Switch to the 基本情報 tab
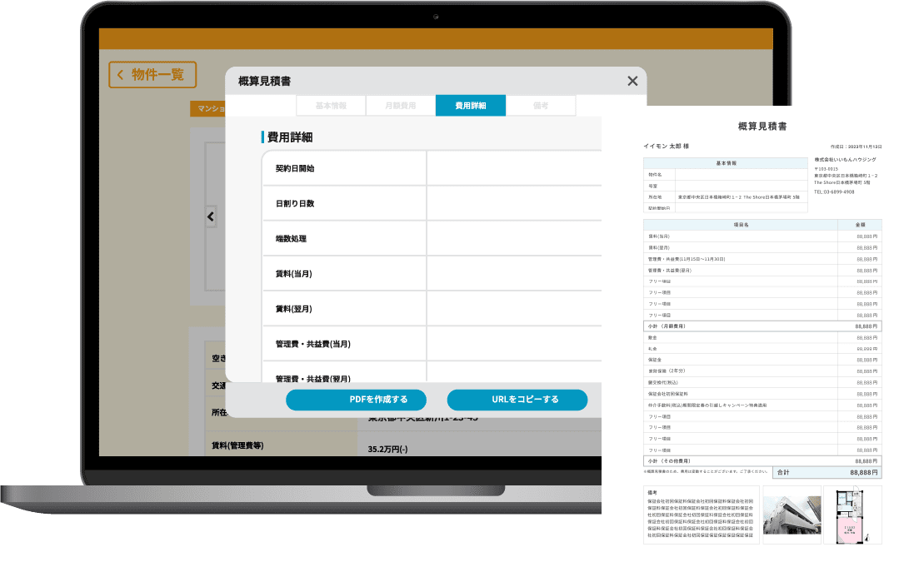 point(331,106)
